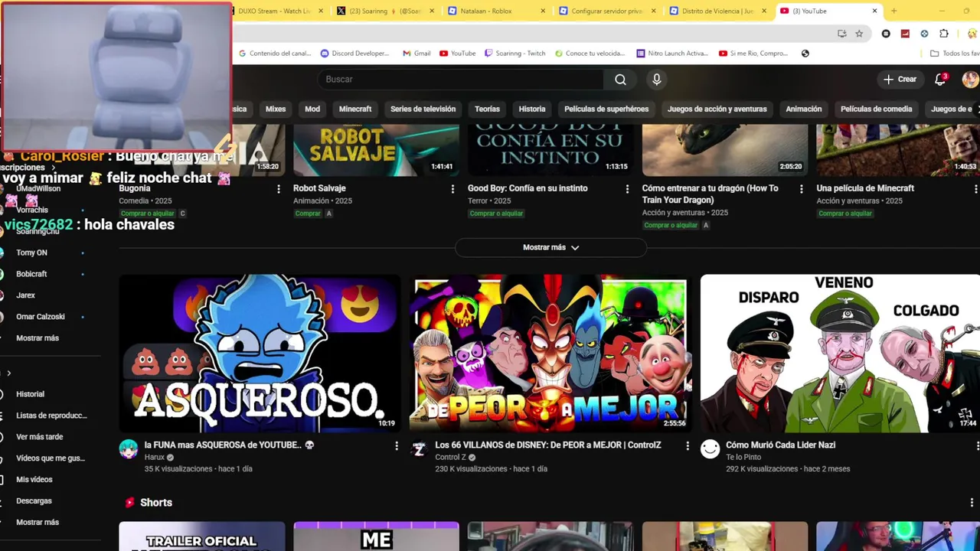Screen dimensions: 980x551
Task: Start voice search with the microphone icon
Action: point(656,80)
